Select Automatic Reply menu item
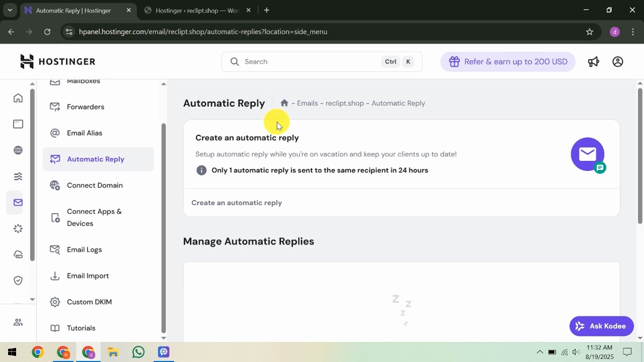Screen dimensions: 644x362 click(x=98, y=159)
